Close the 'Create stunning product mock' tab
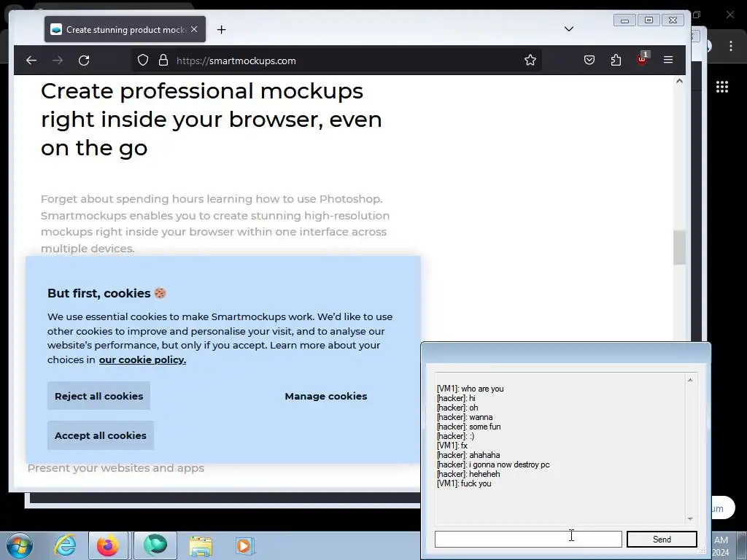Image resolution: width=747 pixels, height=560 pixels. click(x=194, y=29)
